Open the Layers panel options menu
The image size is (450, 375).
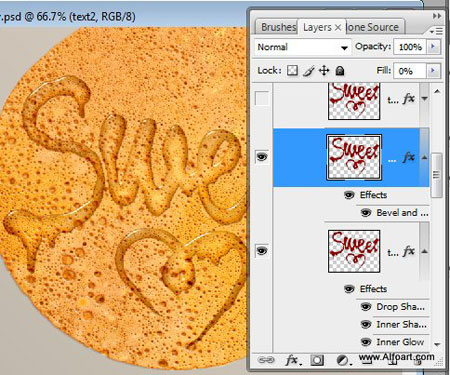click(x=436, y=31)
